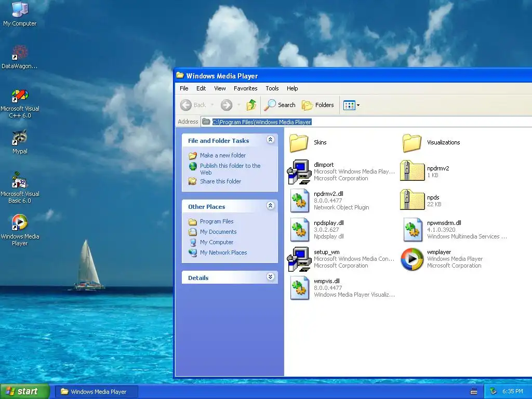Viewport: 532px width, 399px height.
Task: Click the keyboard icon in taskbar
Action: (474, 392)
